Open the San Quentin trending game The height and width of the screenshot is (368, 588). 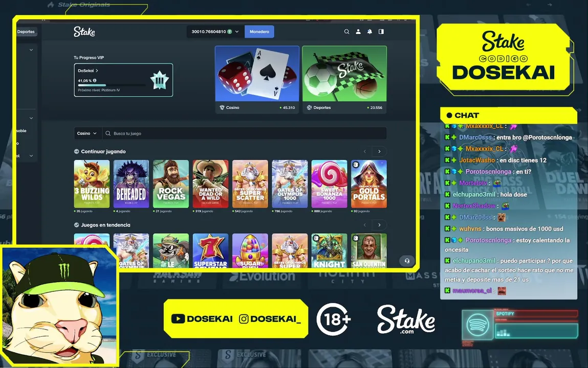pyautogui.click(x=369, y=250)
